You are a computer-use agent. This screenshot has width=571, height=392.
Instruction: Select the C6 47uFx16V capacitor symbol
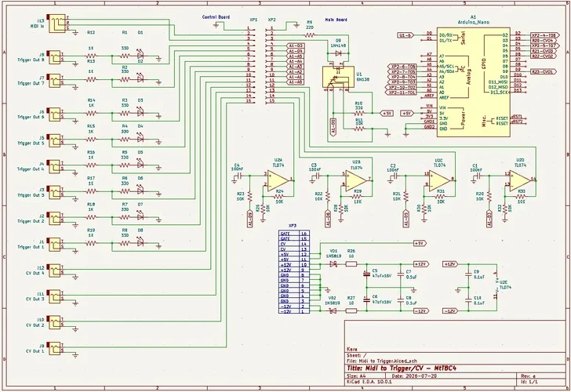coord(366,299)
